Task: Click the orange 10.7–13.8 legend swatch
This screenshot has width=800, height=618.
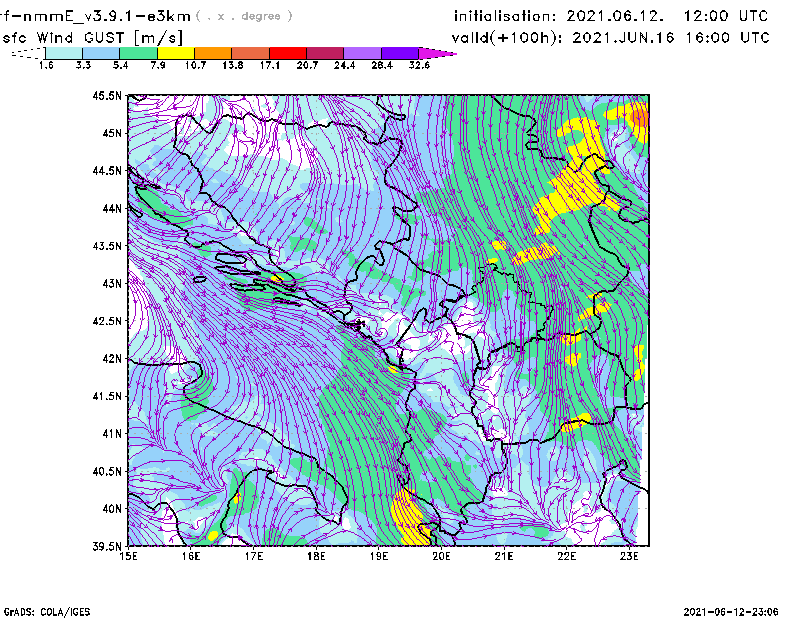Action: (213, 53)
